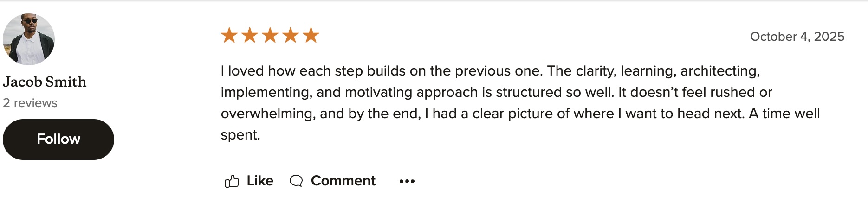Click the sentence starting "I loved how"

tap(381, 71)
